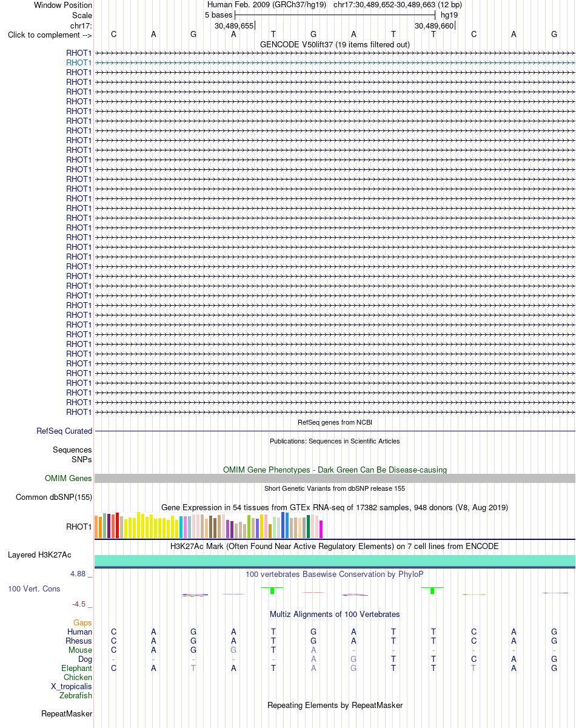Click the GTEx tissue expression bar chart
This screenshot has height=728, width=576.
tap(209, 525)
